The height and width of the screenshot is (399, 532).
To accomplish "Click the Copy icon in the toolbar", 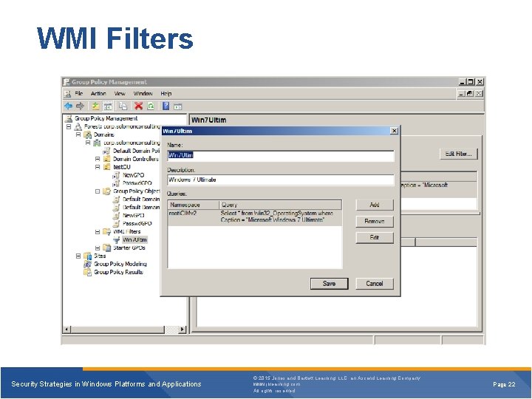I will 123,106.
